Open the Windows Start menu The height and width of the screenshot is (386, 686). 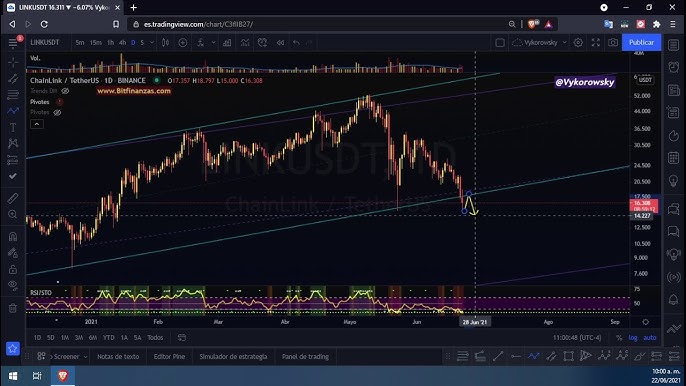[x=13, y=375]
